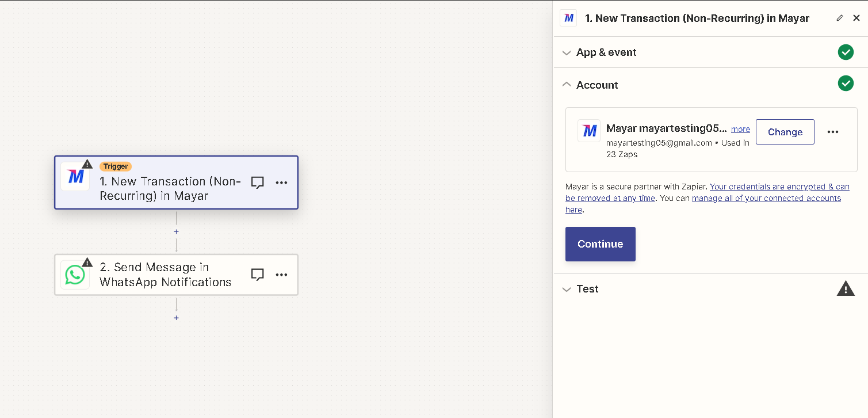
Task: Click Mayar logo in panel header
Action: pyautogui.click(x=568, y=18)
